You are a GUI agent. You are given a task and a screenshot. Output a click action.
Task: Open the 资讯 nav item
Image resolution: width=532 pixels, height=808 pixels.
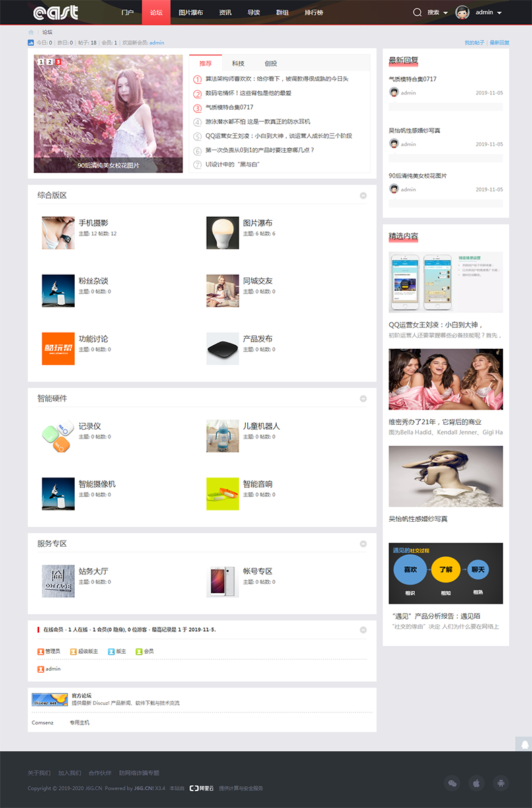pos(225,12)
